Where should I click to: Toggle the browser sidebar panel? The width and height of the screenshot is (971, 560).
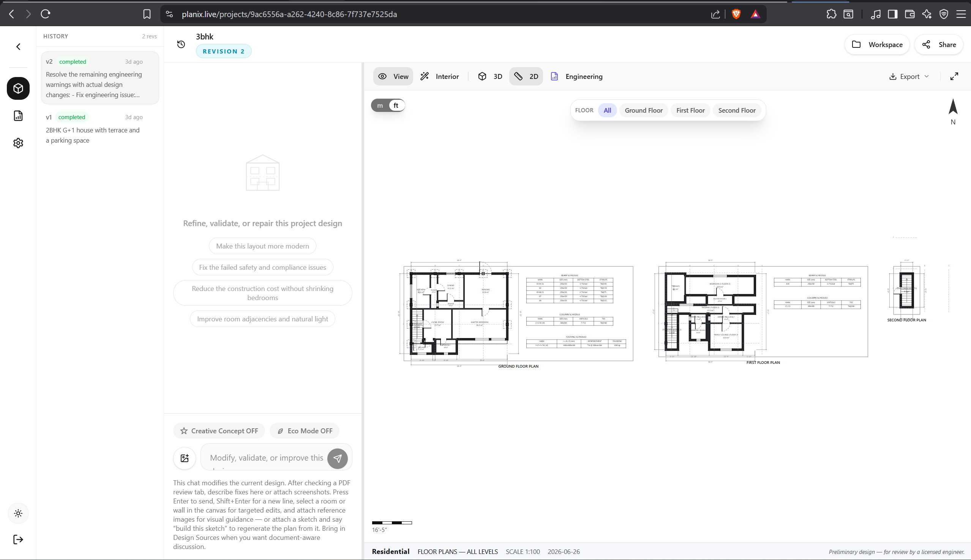click(x=892, y=14)
